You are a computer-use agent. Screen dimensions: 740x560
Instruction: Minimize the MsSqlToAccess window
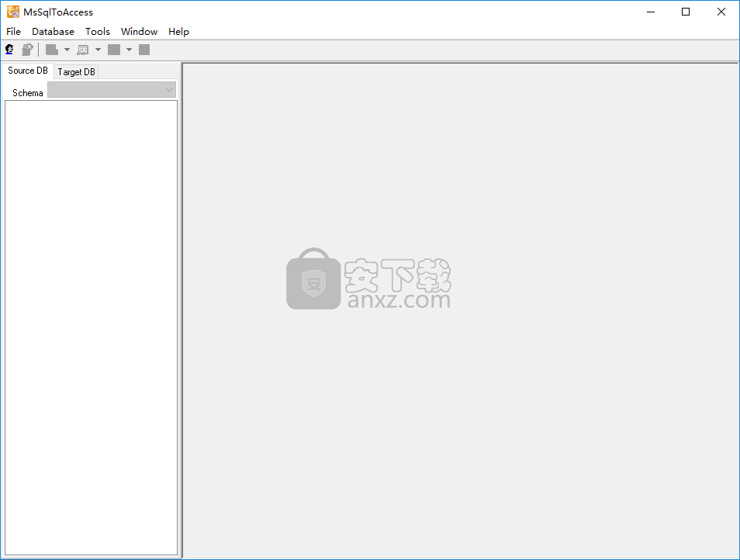click(651, 12)
